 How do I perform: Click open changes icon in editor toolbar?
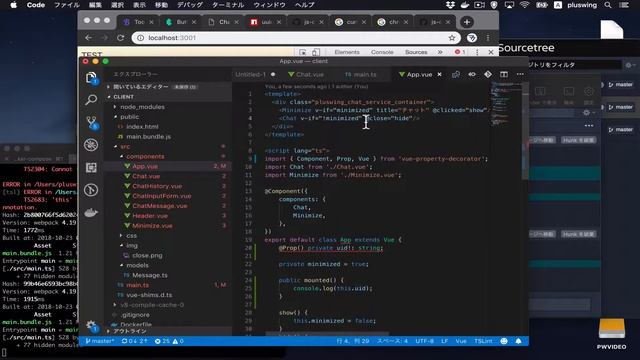tap(456, 74)
